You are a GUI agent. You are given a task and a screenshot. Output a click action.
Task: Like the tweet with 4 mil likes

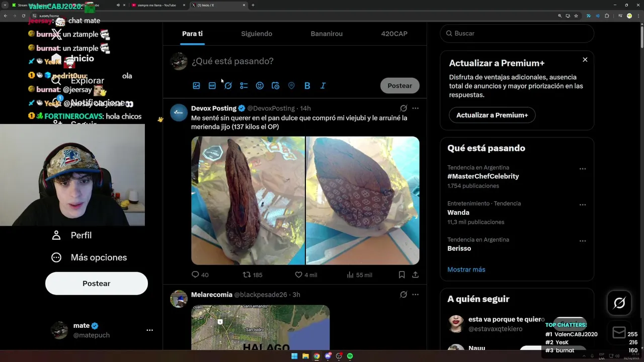(x=306, y=275)
